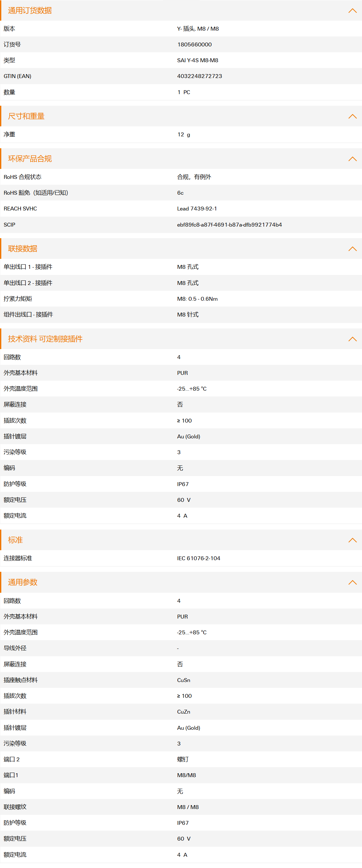Screen dimensions: 362x868
Task: Collapse the 环保产品合规 section chevron
Action: pyautogui.click(x=352, y=159)
